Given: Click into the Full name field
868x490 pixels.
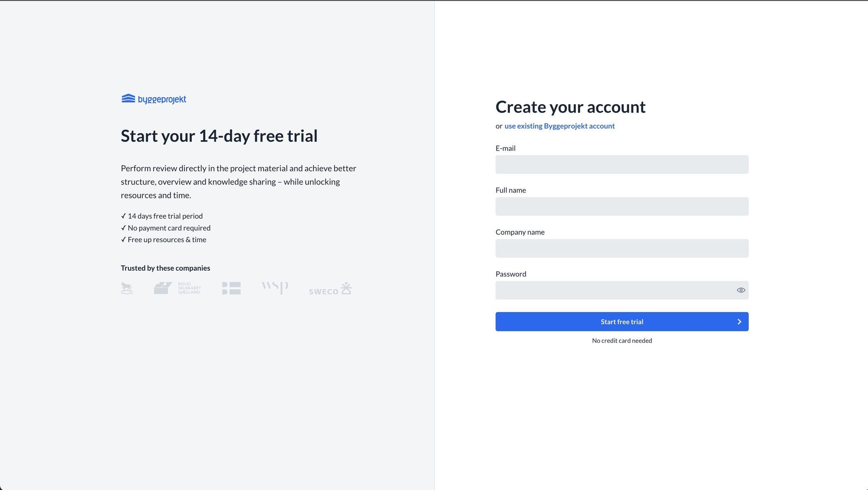Looking at the screenshot, I should 621,207.
